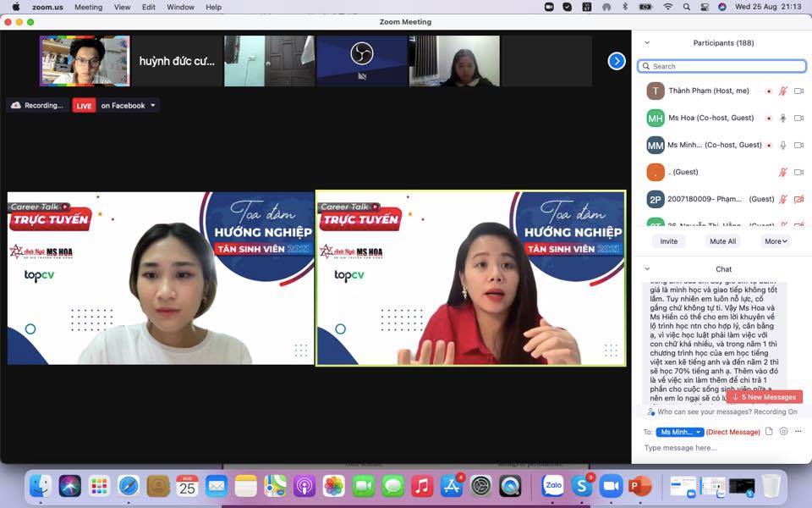812x508 pixels.
Task: Expand the 'on Facebook' live stream dropdown
Action: (x=129, y=106)
